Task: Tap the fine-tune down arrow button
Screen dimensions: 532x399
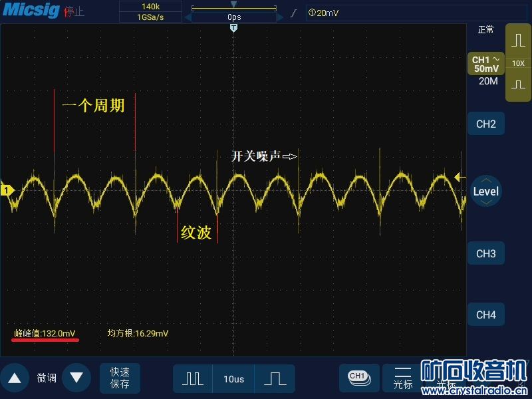Action: (76, 378)
